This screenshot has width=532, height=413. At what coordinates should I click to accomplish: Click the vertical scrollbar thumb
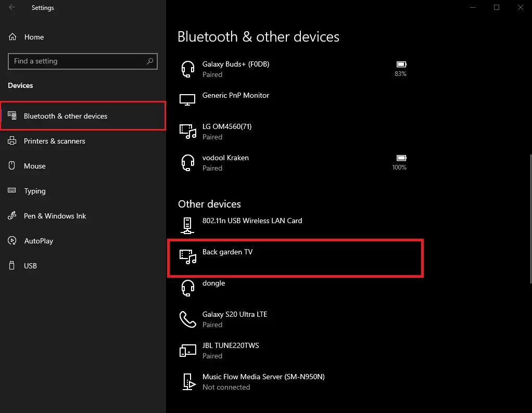530,218
